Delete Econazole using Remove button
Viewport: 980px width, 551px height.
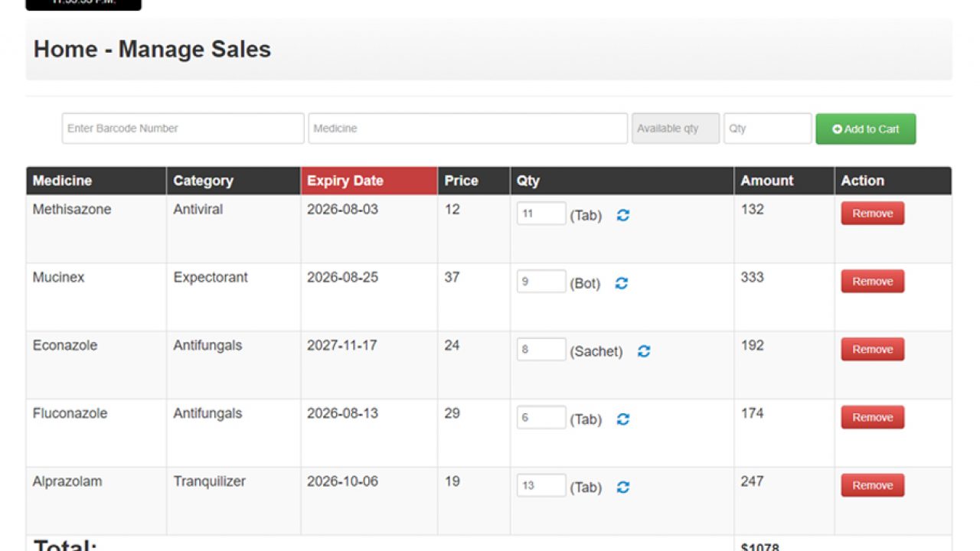click(872, 350)
